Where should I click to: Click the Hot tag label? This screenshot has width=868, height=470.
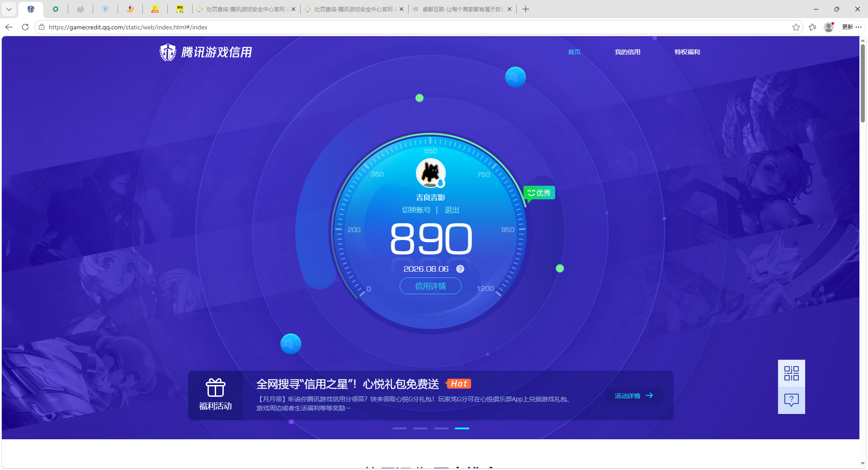click(x=458, y=384)
